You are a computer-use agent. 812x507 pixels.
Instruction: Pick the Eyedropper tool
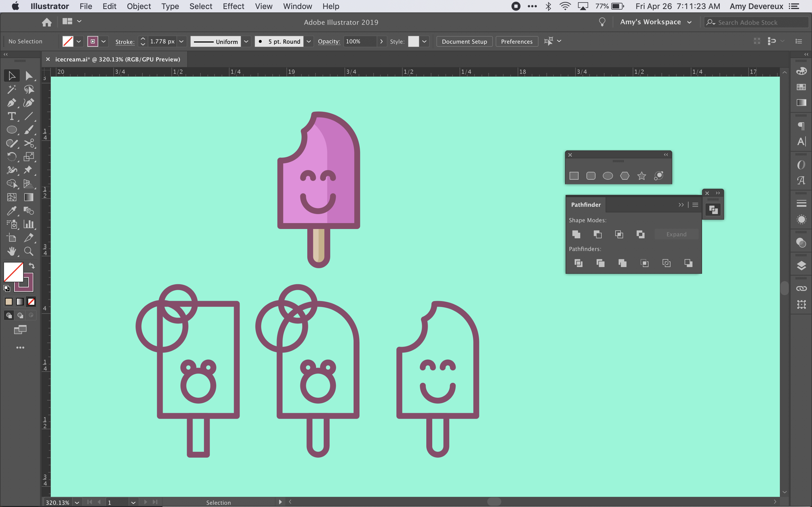(x=12, y=211)
